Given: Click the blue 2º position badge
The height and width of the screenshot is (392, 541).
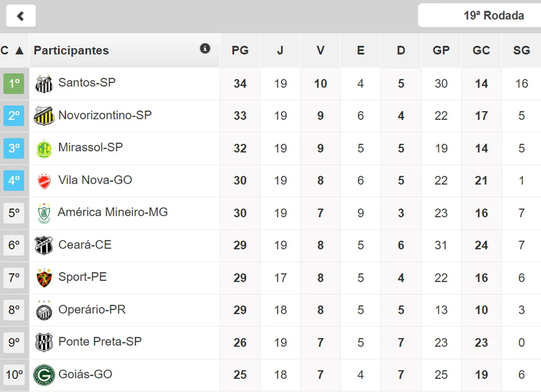Looking at the screenshot, I should 14,116.
